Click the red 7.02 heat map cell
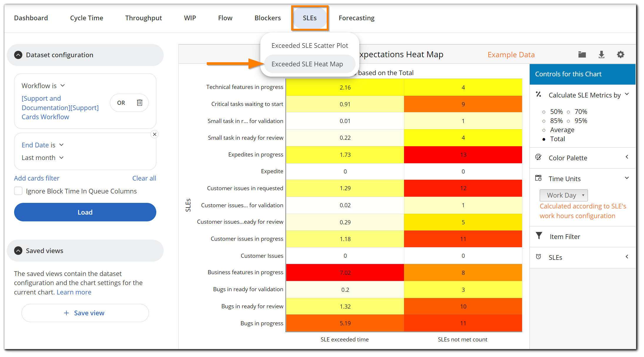Viewport: 644px width, 357px height. pos(345,272)
